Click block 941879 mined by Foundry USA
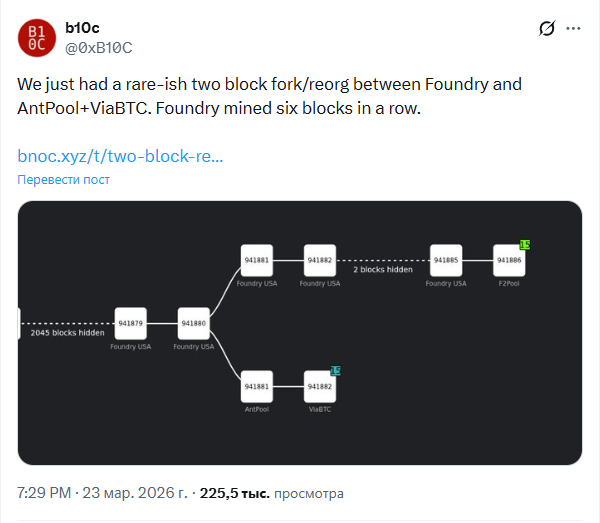Viewport: 600px width, 523px height. click(x=130, y=323)
